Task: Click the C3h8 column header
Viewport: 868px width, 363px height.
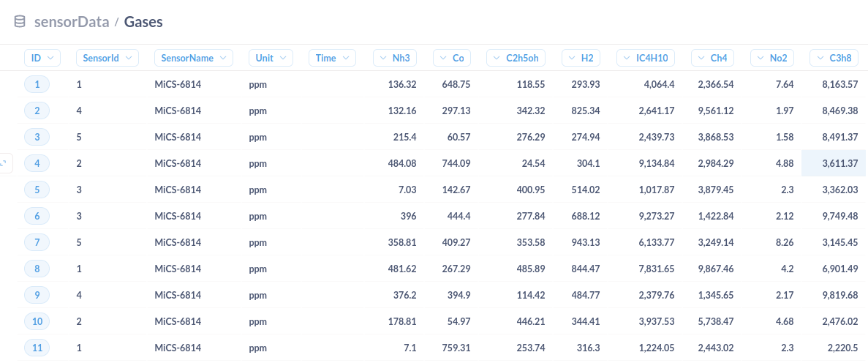Action: click(834, 58)
